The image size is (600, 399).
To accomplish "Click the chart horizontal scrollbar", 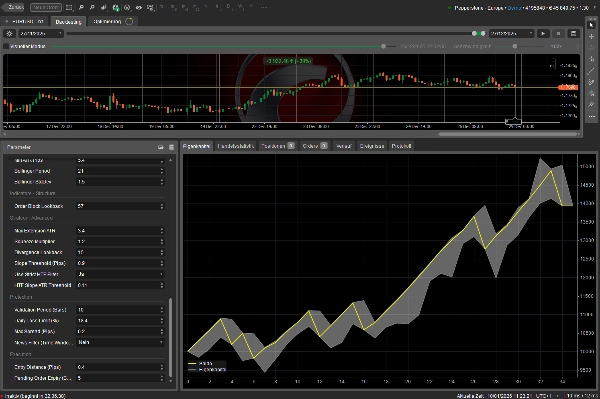I will point(507,134).
